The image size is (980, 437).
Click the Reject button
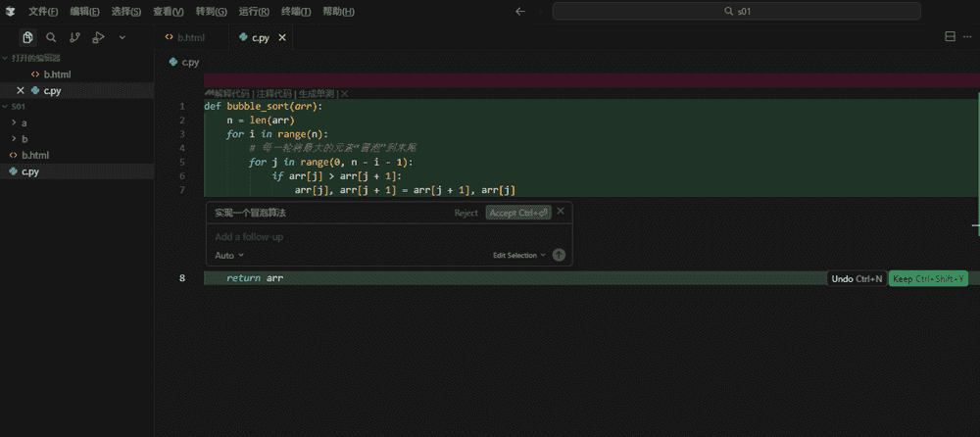tap(465, 213)
